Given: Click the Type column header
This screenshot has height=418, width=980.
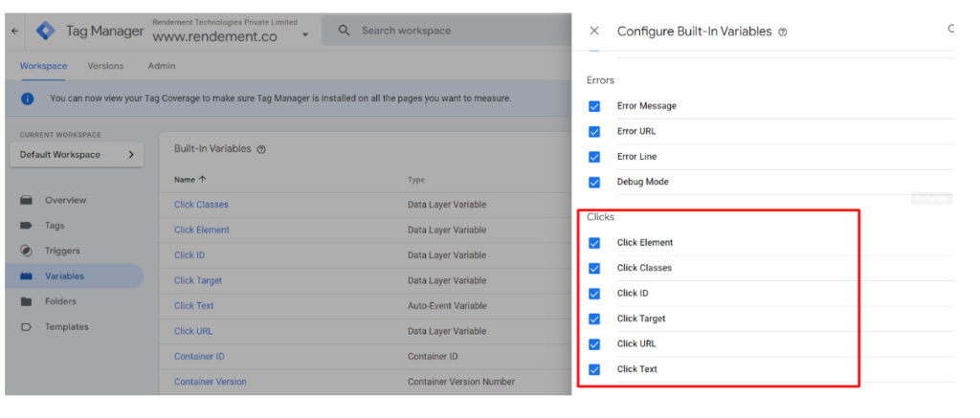Looking at the screenshot, I should coord(416,180).
